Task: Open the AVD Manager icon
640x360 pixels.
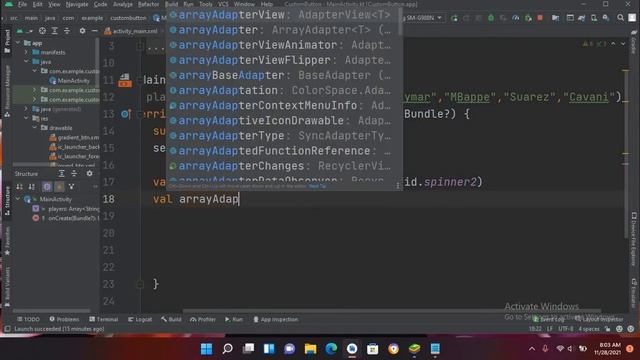Action: coord(594,18)
